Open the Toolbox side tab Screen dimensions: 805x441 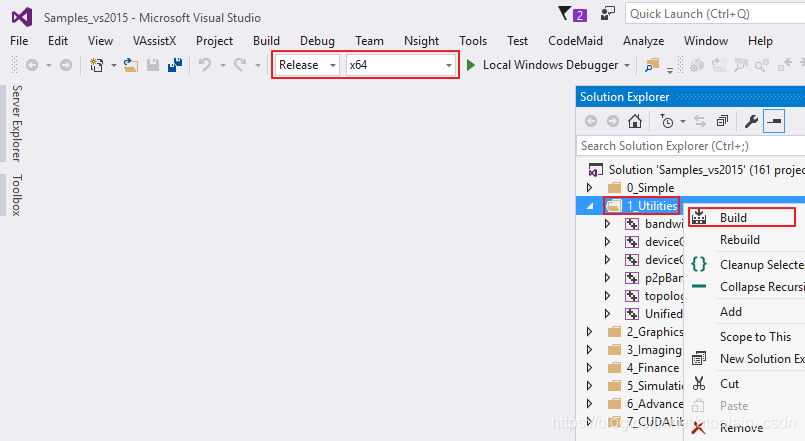point(16,195)
